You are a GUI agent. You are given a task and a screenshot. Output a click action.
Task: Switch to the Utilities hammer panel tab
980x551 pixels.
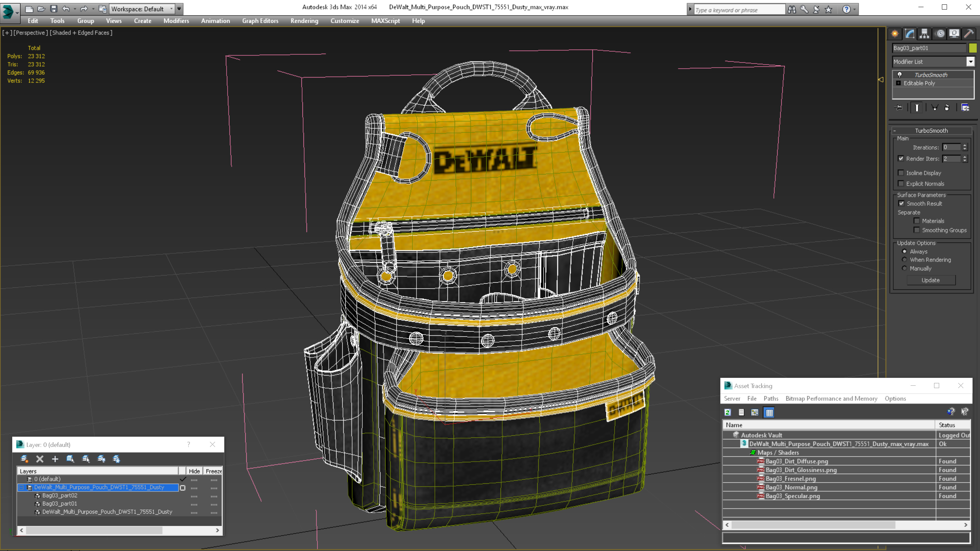(969, 33)
